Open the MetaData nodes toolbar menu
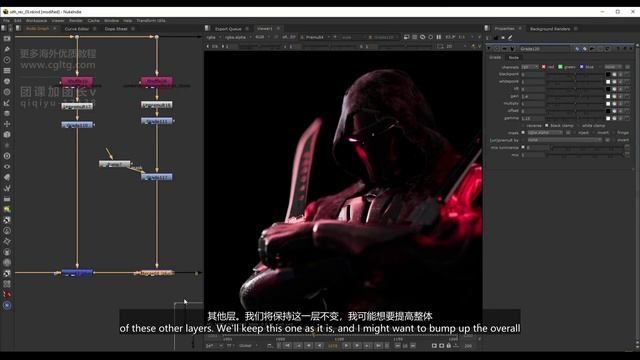Image resolution: width=640 pixels, height=360 pixels. point(7,177)
